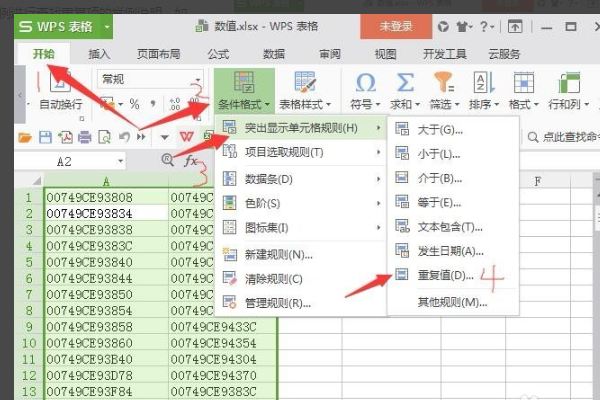
Task: Open the 开发工具 tab
Action: tap(445, 54)
